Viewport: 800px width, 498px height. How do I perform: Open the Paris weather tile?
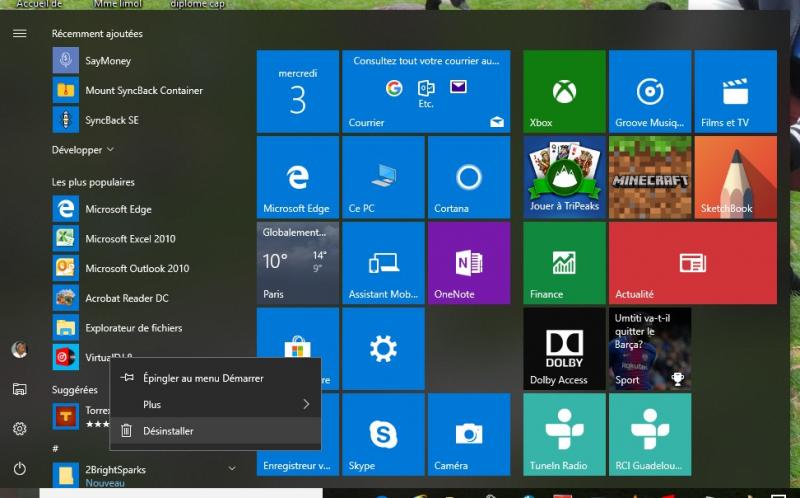tap(297, 263)
